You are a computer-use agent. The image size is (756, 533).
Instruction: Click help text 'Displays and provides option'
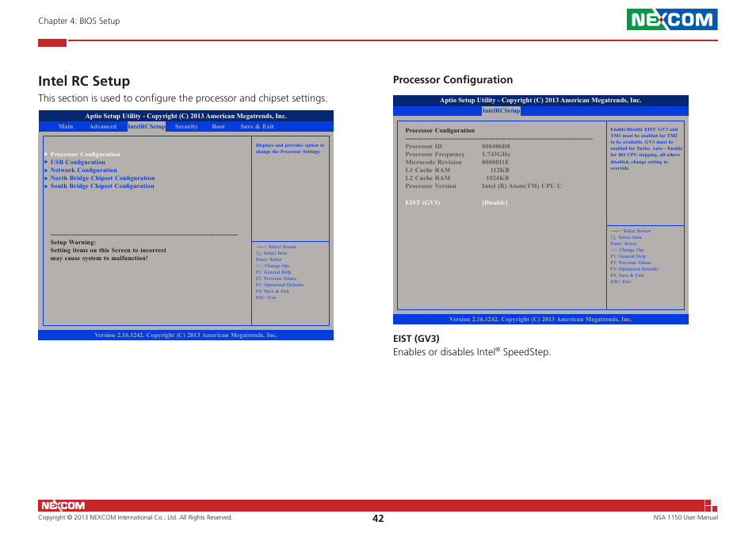(290, 148)
